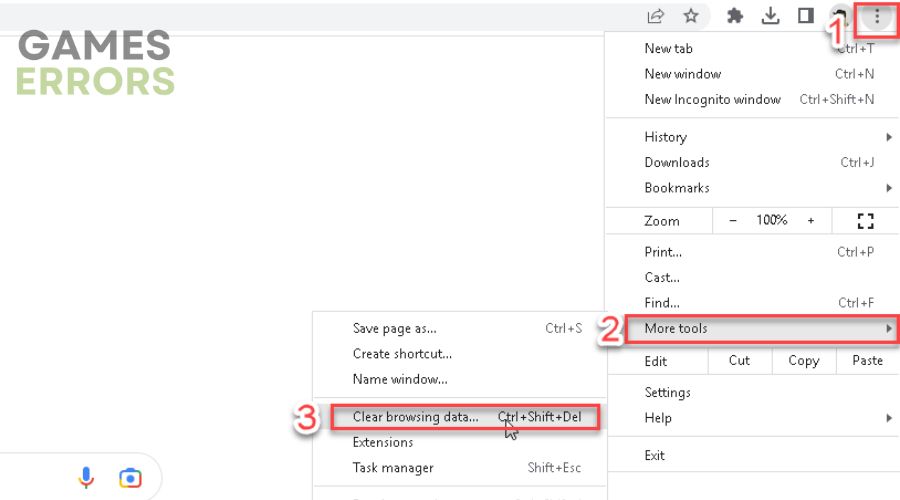Click the Paste button in Edit row

[x=867, y=361]
